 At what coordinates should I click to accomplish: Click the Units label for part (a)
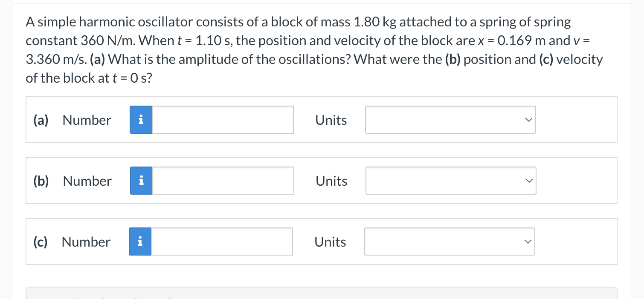tap(331, 120)
